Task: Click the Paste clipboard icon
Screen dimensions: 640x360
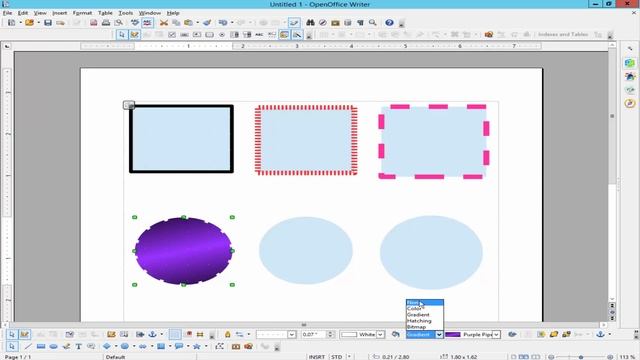Action: 188,23
